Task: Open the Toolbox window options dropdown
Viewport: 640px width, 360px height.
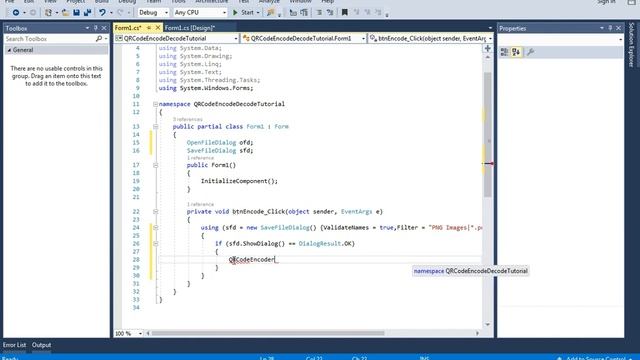Action: tap(87, 28)
